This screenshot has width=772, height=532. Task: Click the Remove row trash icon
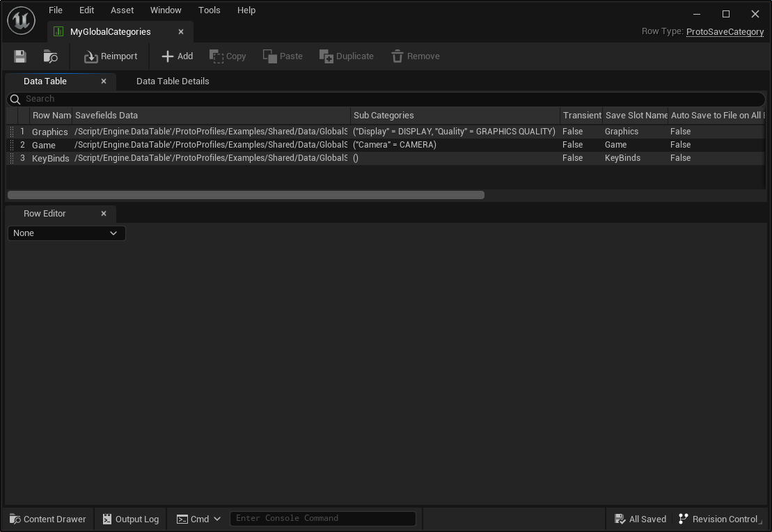coord(397,56)
